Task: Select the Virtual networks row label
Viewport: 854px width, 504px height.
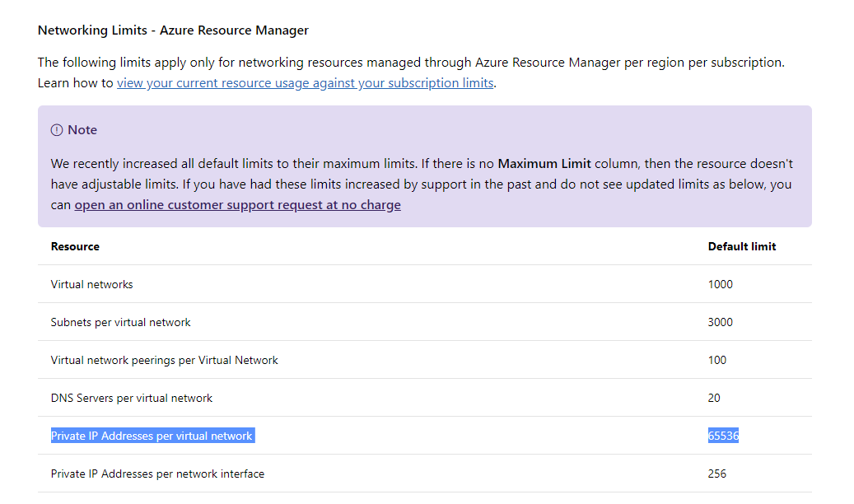Action: tap(91, 284)
